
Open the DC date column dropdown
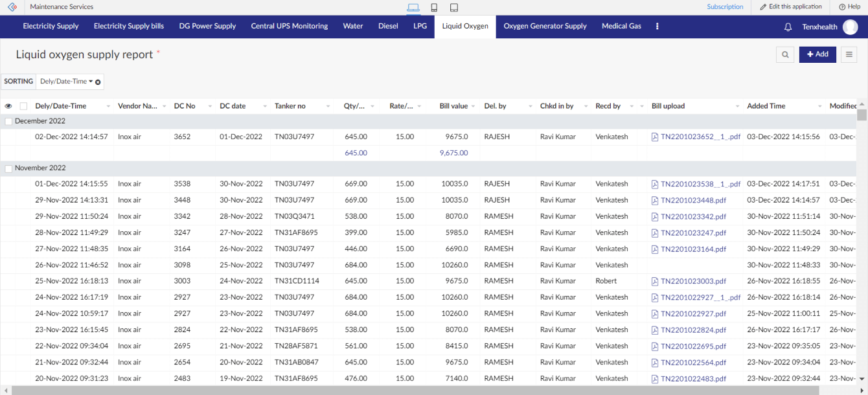264,106
